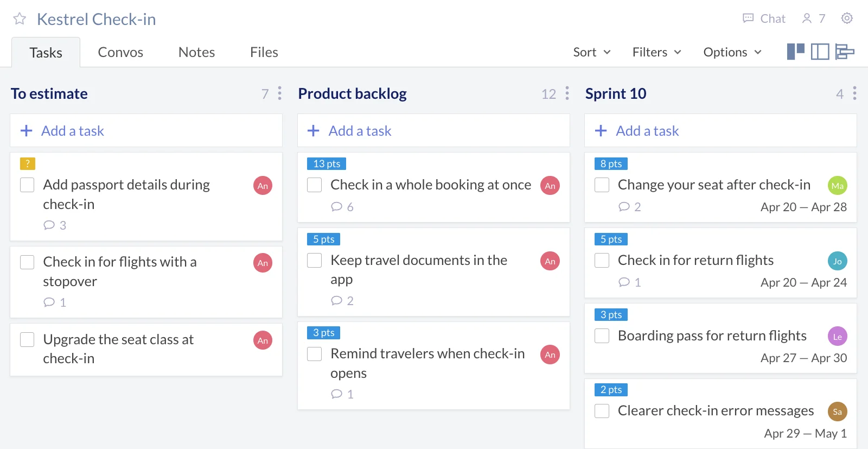868x449 pixels.
Task: Open To estimate column menu dots
Action: click(280, 93)
